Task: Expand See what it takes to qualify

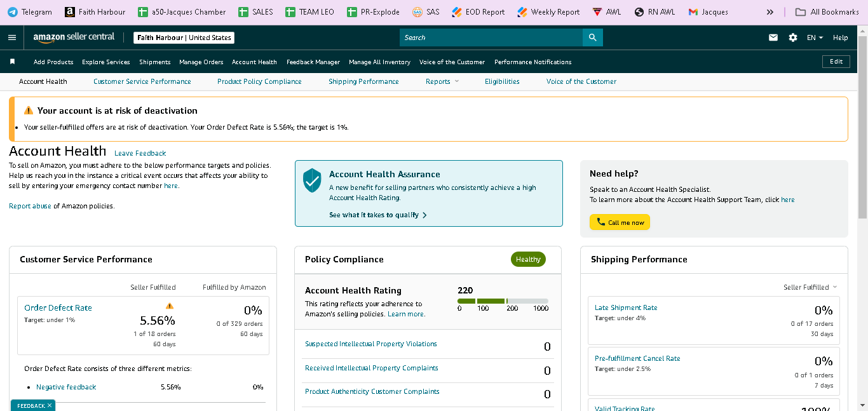Action: tap(378, 215)
